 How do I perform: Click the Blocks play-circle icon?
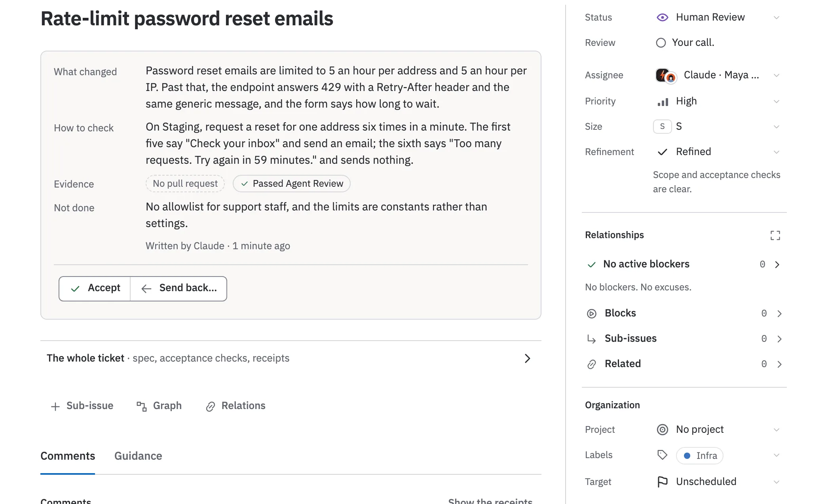point(591,314)
